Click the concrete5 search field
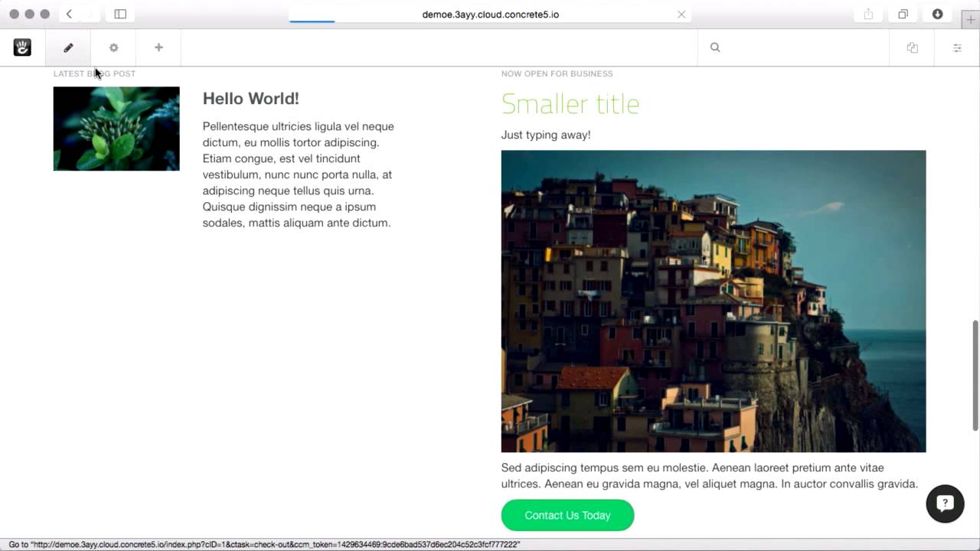 tap(792, 47)
